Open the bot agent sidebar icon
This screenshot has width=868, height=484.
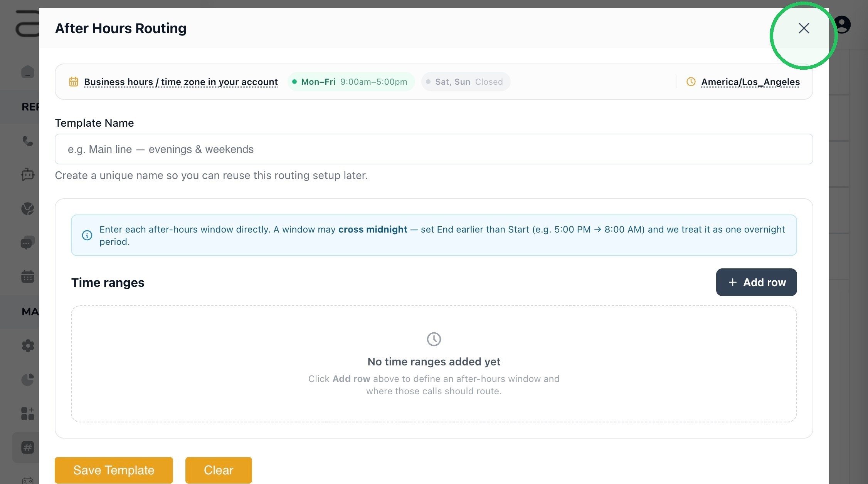pyautogui.click(x=28, y=174)
